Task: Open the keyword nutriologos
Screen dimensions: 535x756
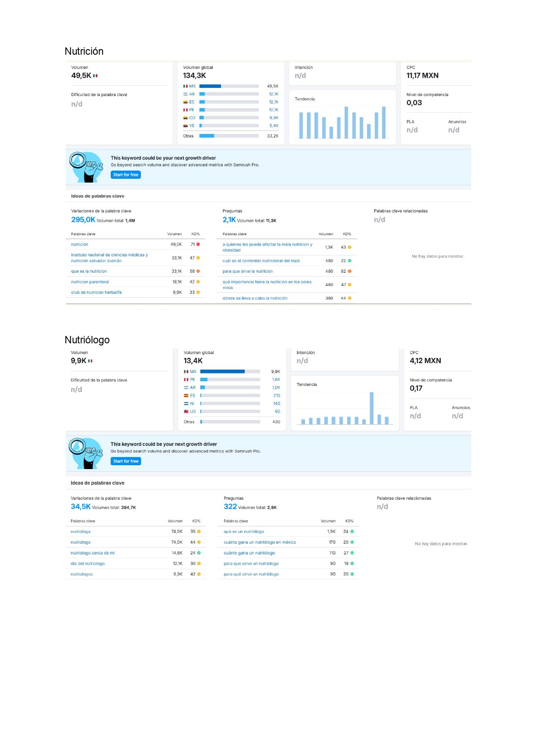Action: coord(82,574)
